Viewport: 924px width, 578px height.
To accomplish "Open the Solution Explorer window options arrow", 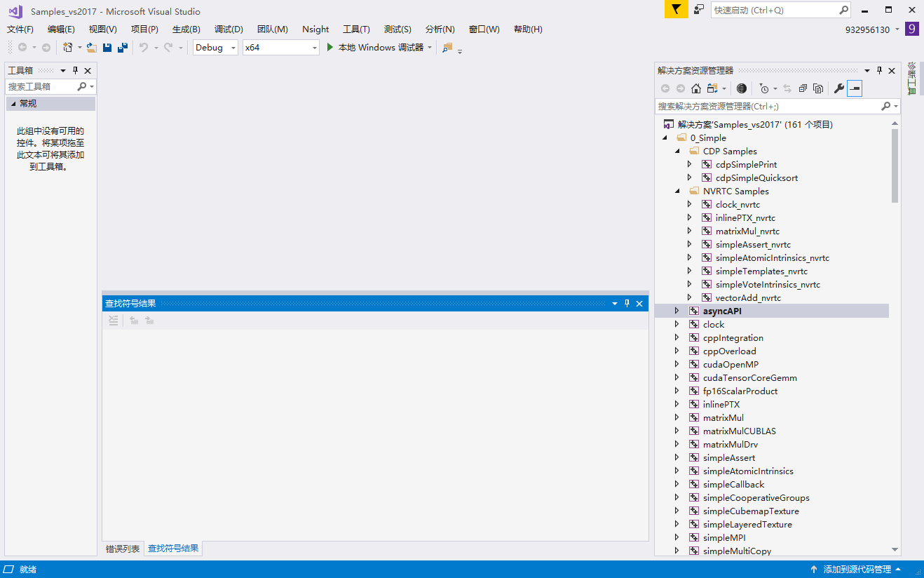I will coord(867,70).
